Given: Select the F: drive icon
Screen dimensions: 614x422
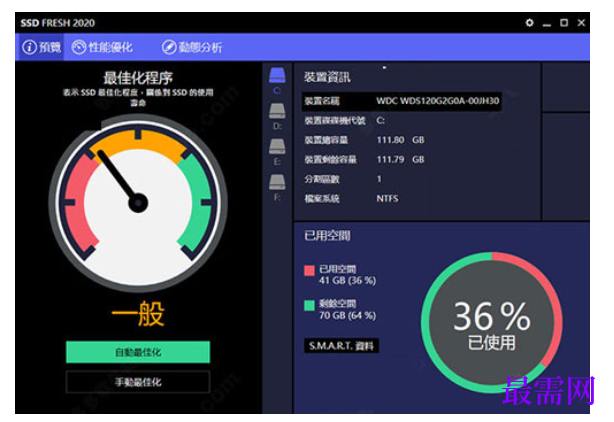Looking at the screenshot, I should 277,188.
